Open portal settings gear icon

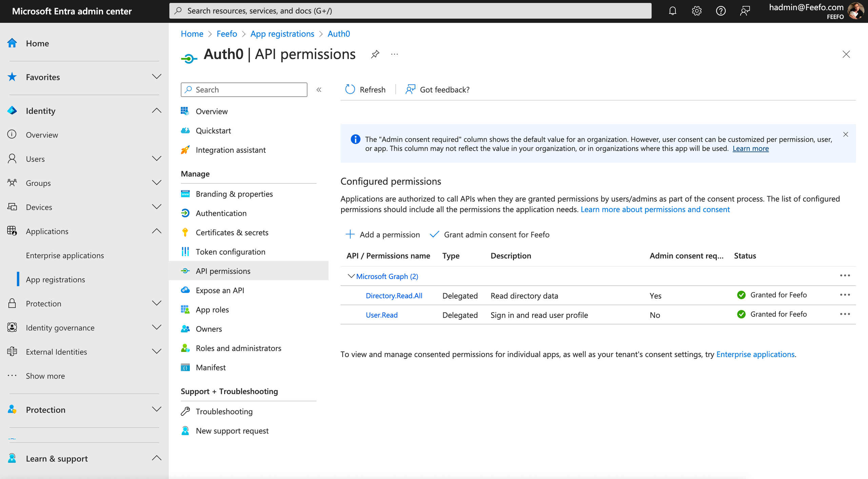coord(696,11)
